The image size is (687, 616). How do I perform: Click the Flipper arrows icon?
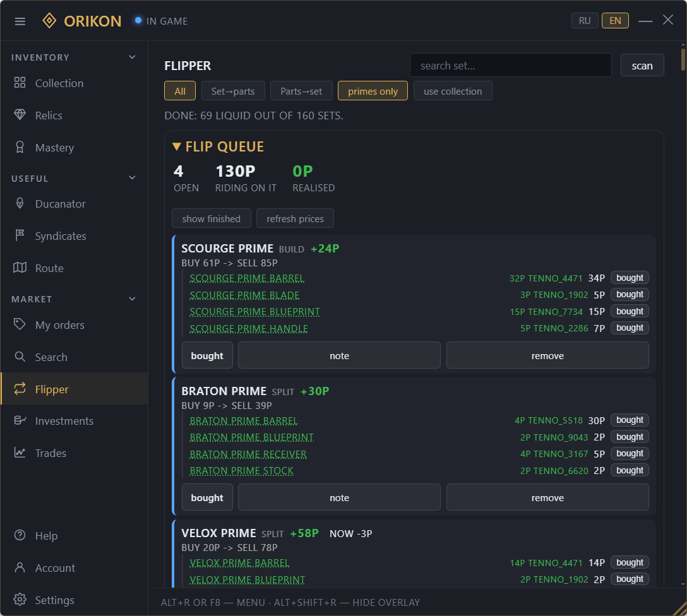pyautogui.click(x=20, y=389)
